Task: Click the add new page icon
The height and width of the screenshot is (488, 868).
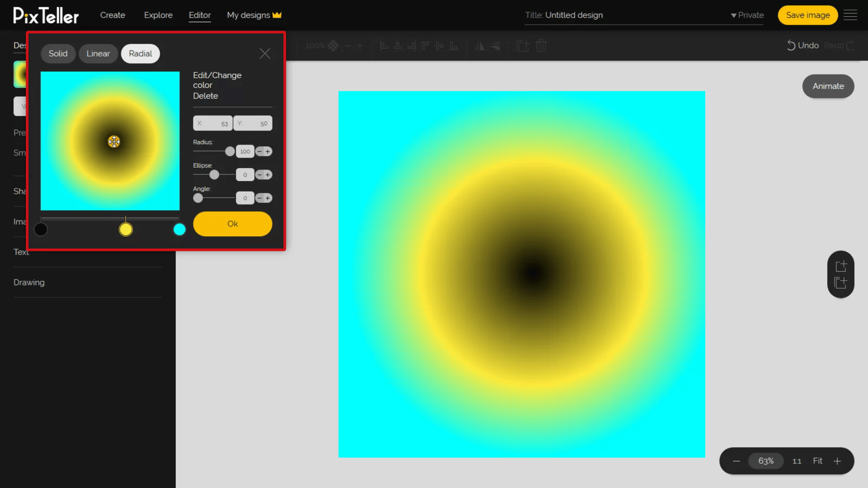Action: point(842,266)
